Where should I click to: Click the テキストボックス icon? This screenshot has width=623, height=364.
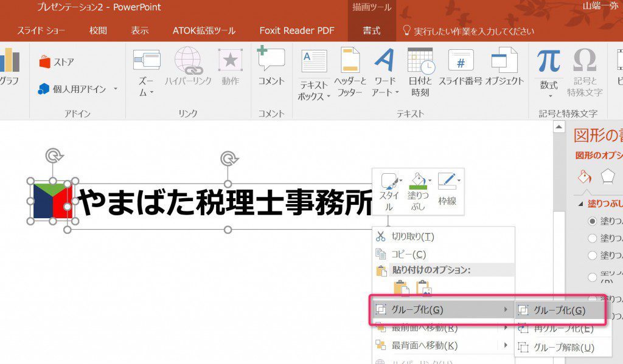(x=314, y=61)
